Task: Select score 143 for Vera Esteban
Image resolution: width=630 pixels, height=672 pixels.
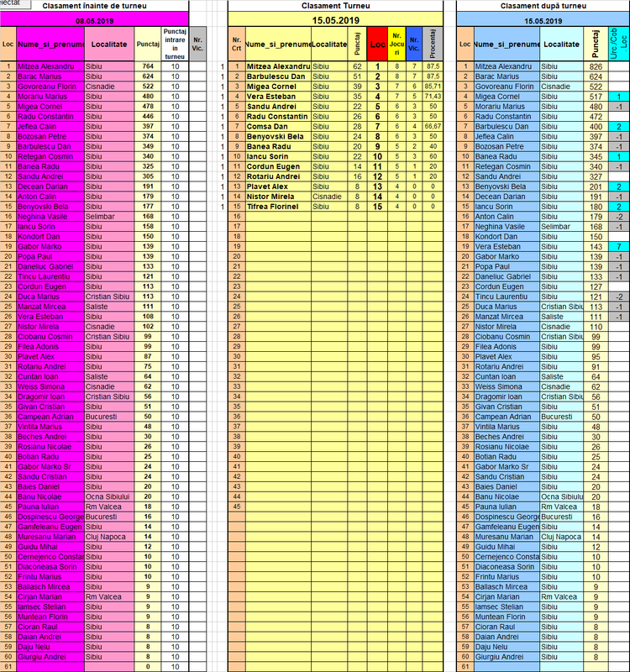Action: [x=596, y=246]
